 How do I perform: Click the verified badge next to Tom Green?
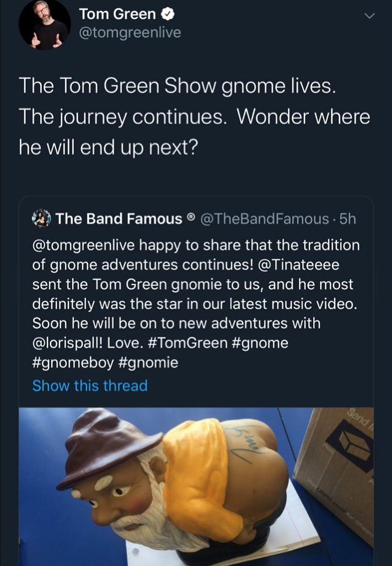pos(168,14)
